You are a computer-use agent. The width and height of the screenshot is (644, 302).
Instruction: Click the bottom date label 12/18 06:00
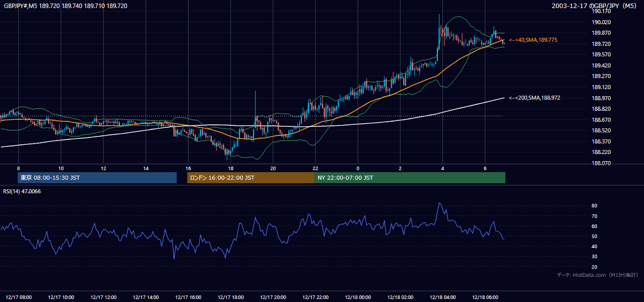[485, 297]
